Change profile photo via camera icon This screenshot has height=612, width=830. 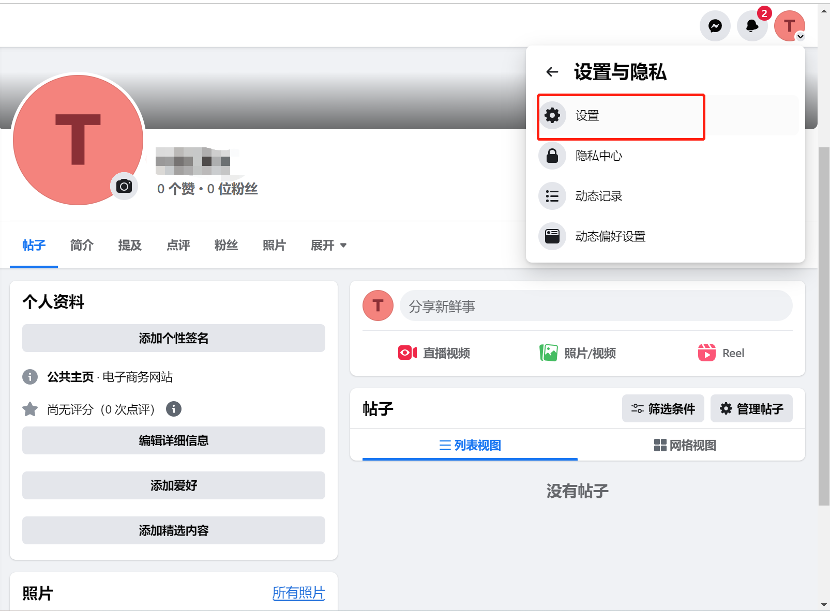pos(124,187)
